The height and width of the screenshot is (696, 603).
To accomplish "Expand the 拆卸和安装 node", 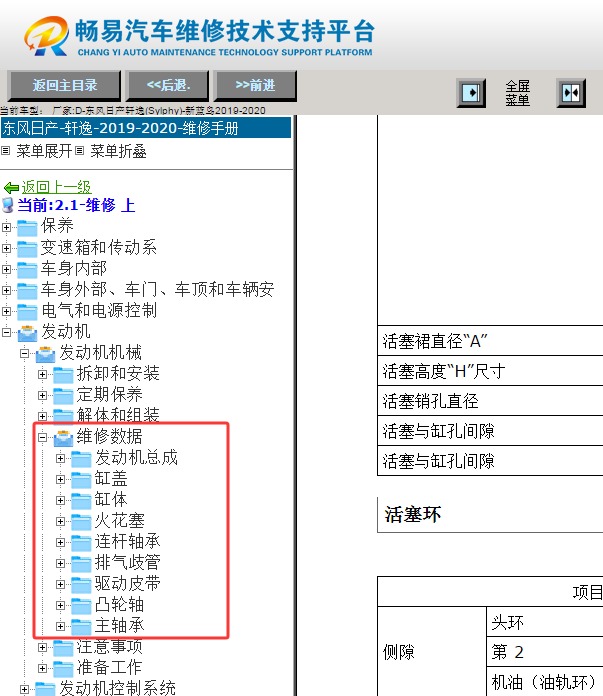I will tap(42, 374).
